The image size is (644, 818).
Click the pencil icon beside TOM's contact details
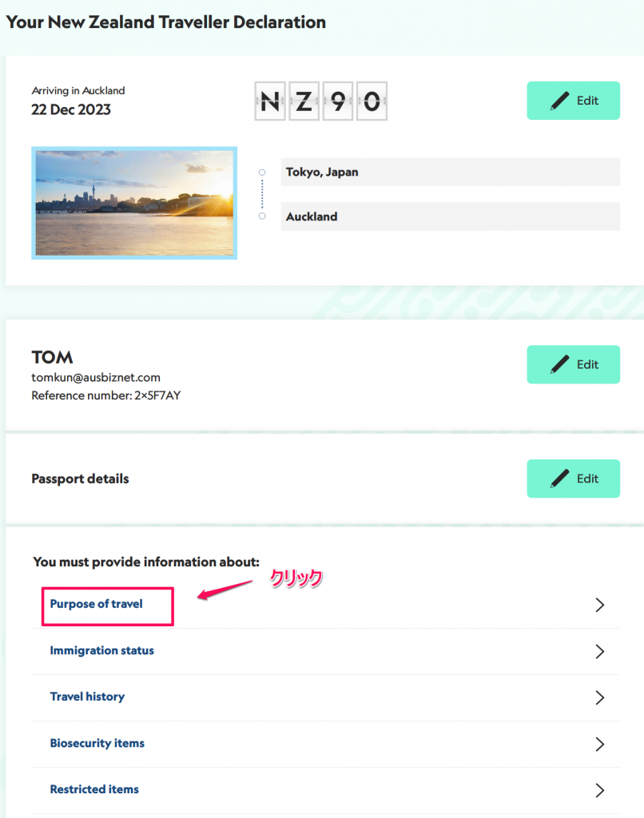(x=559, y=364)
